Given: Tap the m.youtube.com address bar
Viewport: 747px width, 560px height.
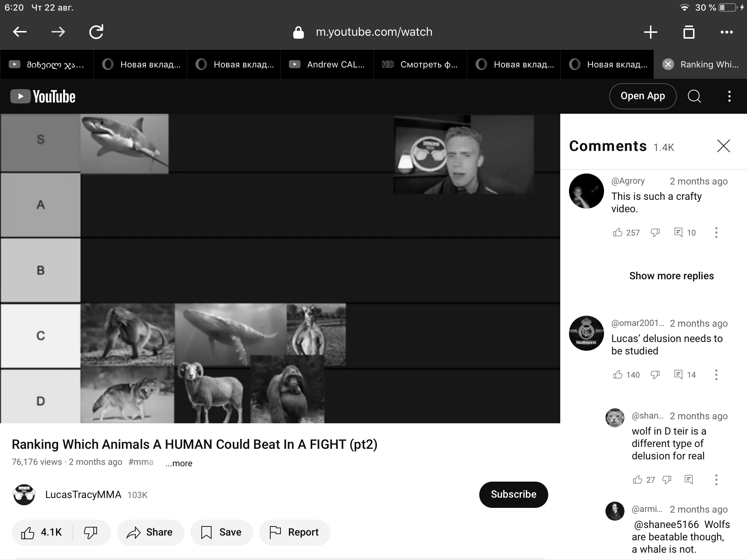Looking at the screenshot, I should [x=373, y=32].
